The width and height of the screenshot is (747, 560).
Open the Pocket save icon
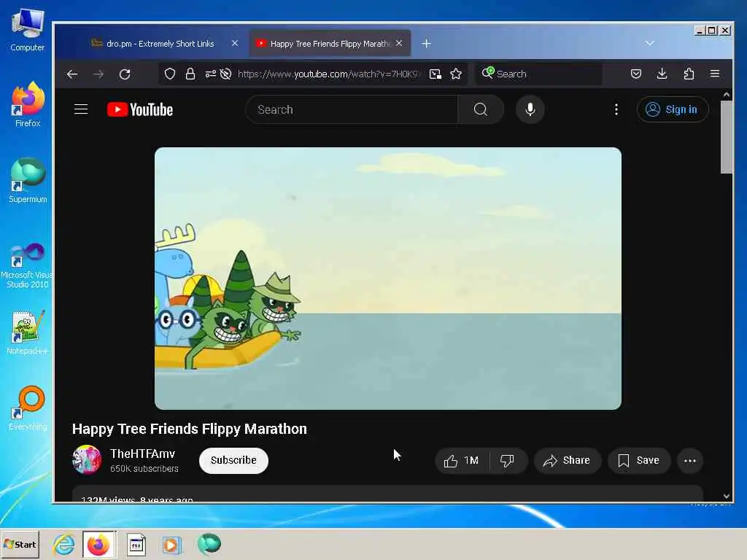[x=635, y=74]
